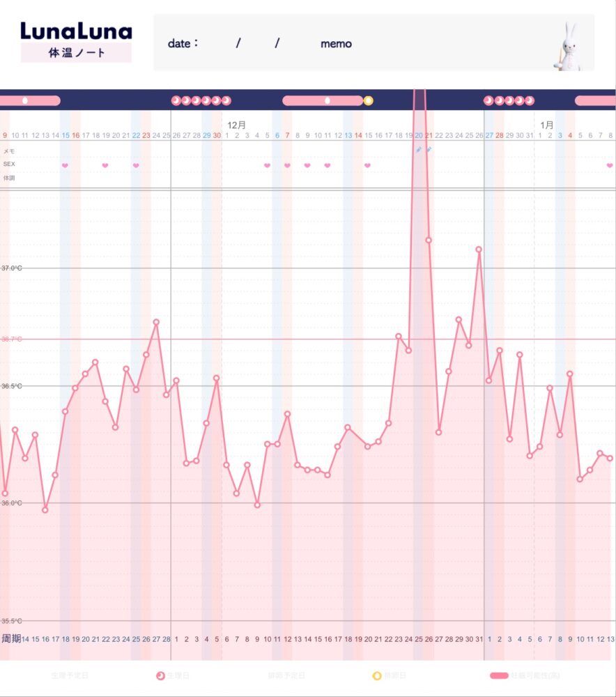The width and height of the screenshot is (616, 697).
Task: Click the SEX heart icon on December 15
Action: click(367, 165)
